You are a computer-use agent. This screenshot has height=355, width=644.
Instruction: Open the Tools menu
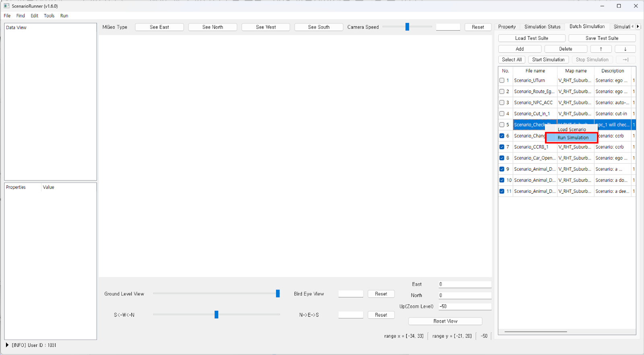coord(49,16)
